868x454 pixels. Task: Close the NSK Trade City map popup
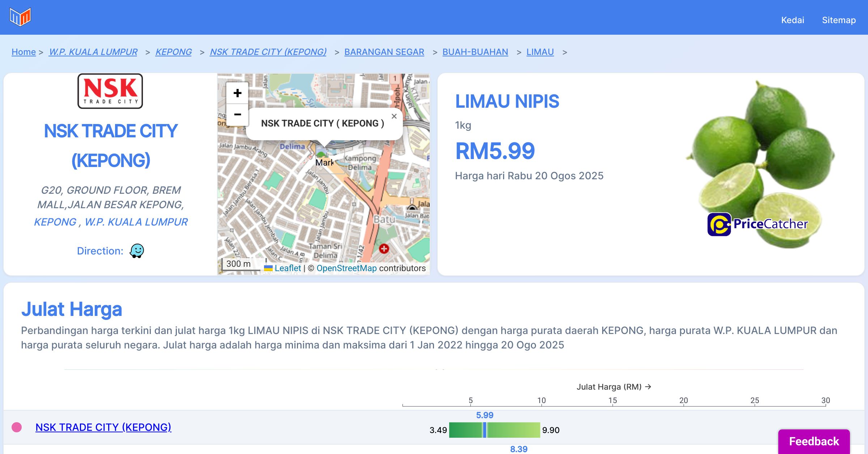click(394, 116)
